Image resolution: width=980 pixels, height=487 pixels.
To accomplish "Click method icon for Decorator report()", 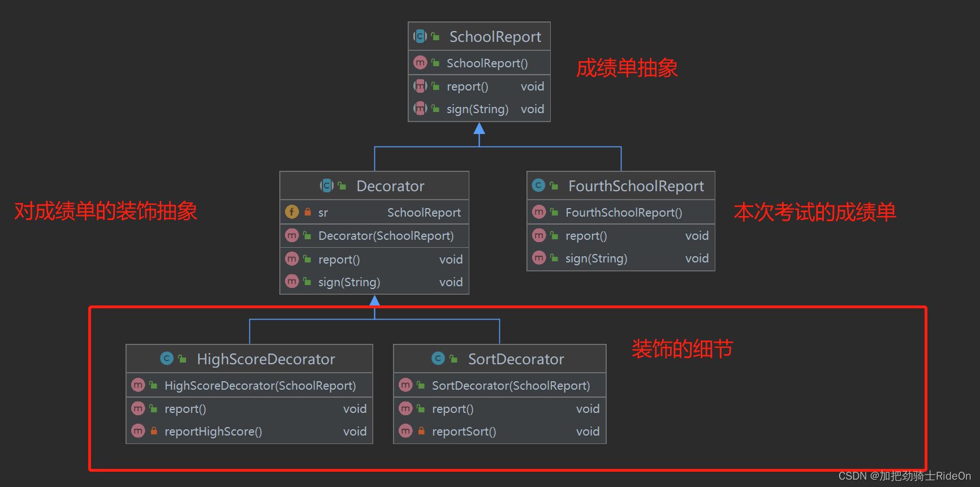I will point(292,259).
